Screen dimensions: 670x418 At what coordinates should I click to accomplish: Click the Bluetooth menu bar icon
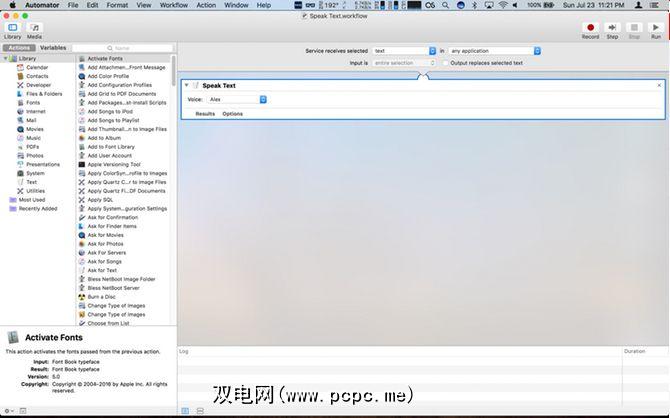coord(474,5)
